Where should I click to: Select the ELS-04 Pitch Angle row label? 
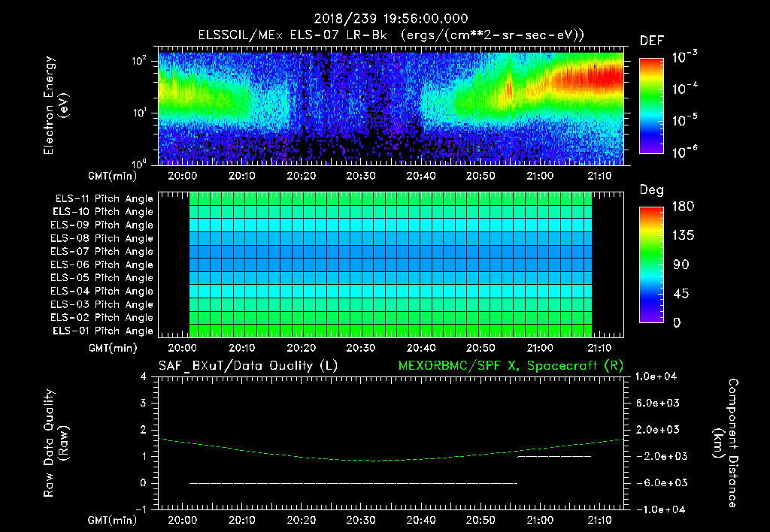pyautogui.click(x=102, y=291)
